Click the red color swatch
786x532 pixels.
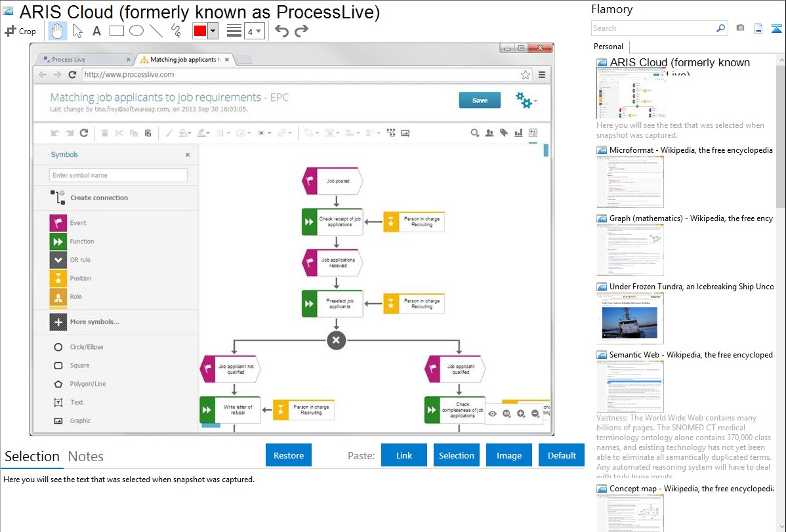click(200, 31)
